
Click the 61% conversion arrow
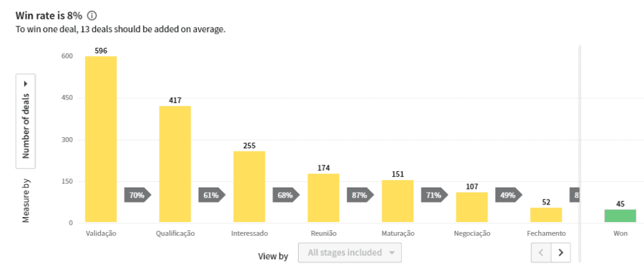pyautogui.click(x=212, y=195)
